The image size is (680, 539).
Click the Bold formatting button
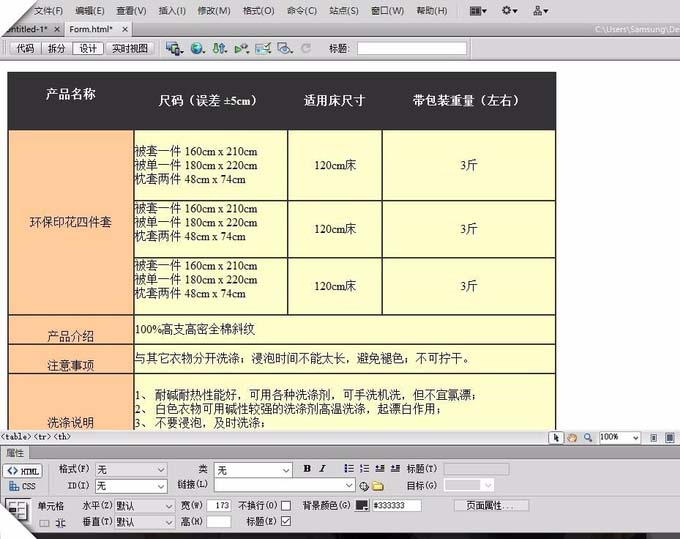tap(307, 468)
